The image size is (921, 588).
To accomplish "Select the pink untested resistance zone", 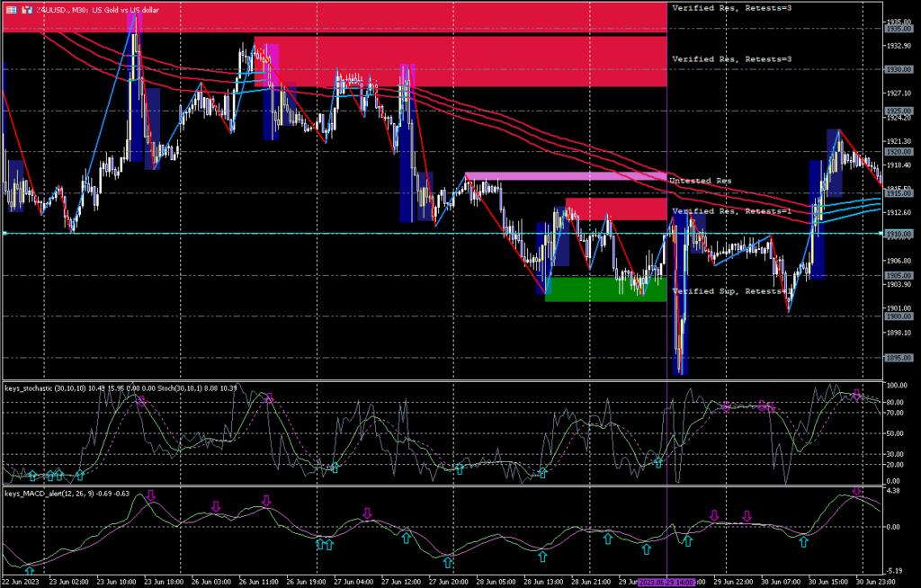I will click(x=565, y=176).
